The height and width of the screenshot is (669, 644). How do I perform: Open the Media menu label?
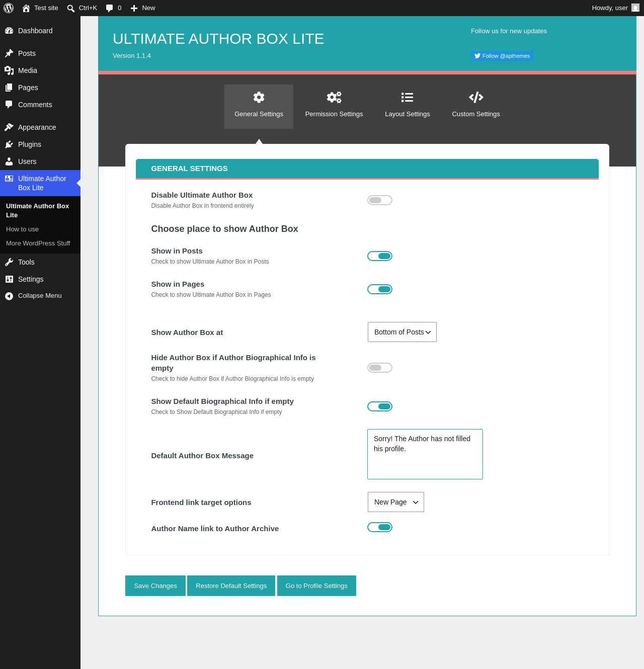click(28, 70)
